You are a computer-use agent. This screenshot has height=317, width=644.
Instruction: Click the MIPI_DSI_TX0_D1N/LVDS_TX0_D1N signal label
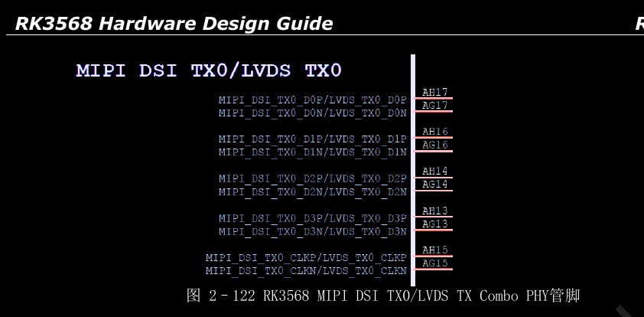312,152
